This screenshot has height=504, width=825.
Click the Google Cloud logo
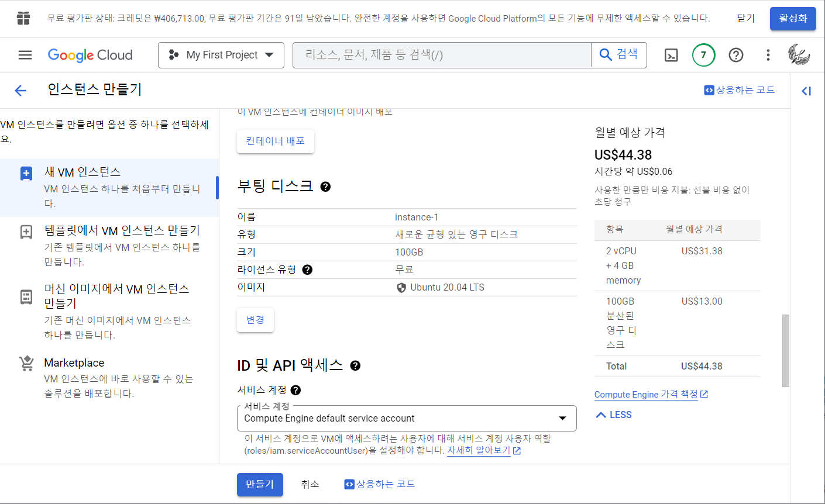(90, 55)
